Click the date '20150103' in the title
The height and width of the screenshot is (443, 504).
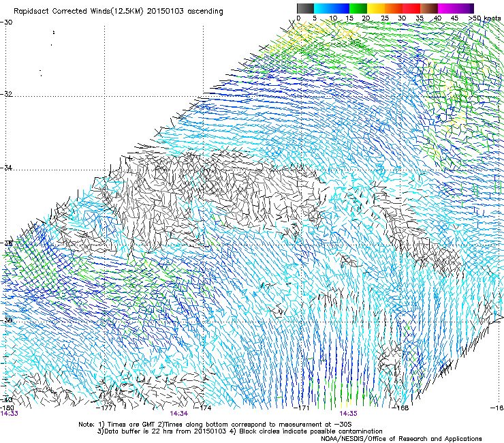[166, 12]
